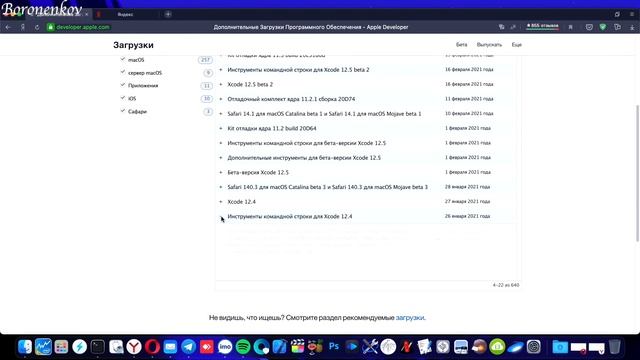Viewport: 640px width, 360px height.
Task: Open downloads arrow icon in toolbar
Action: (x=632, y=27)
